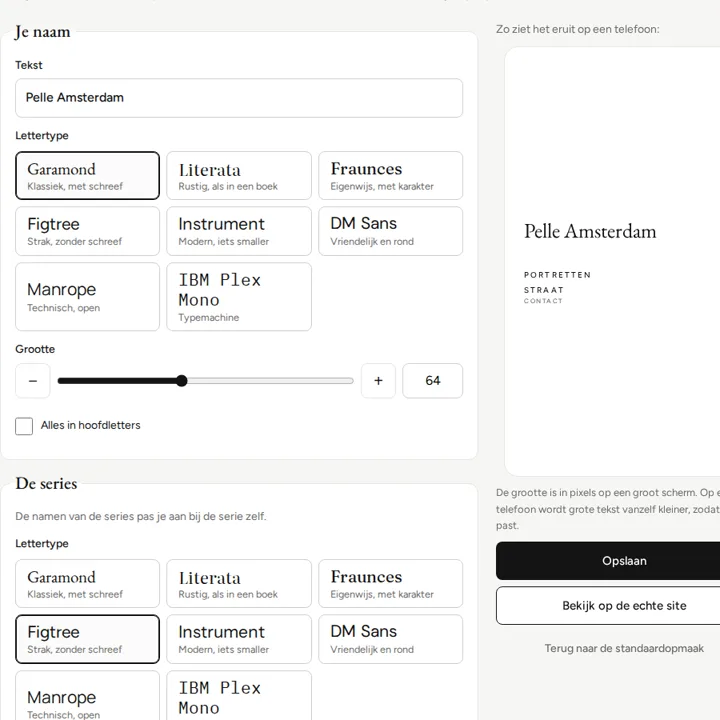This screenshot has height=720, width=720.
Task: Select Figtree font for the name
Action: coord(87,231)
